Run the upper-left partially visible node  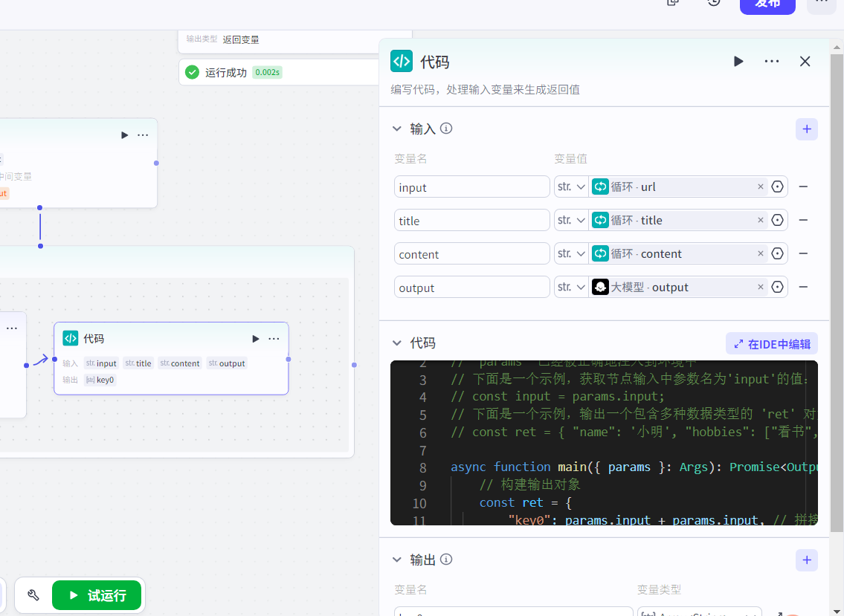click(x=124, y=135)
